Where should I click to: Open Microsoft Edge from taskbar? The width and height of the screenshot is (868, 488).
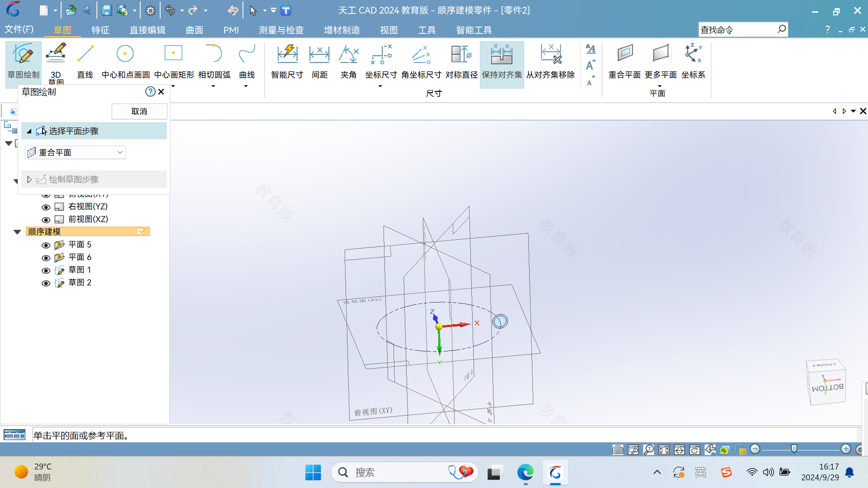[x=525, y=473]
